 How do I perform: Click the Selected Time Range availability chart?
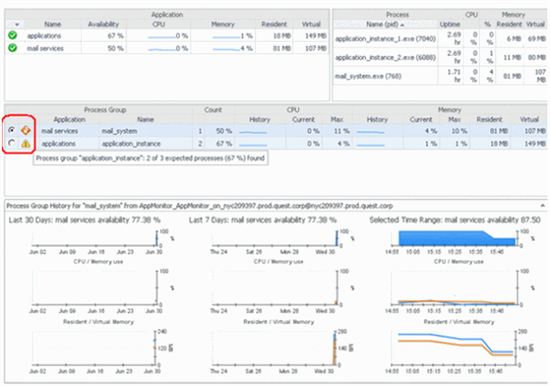coord(455,238)
